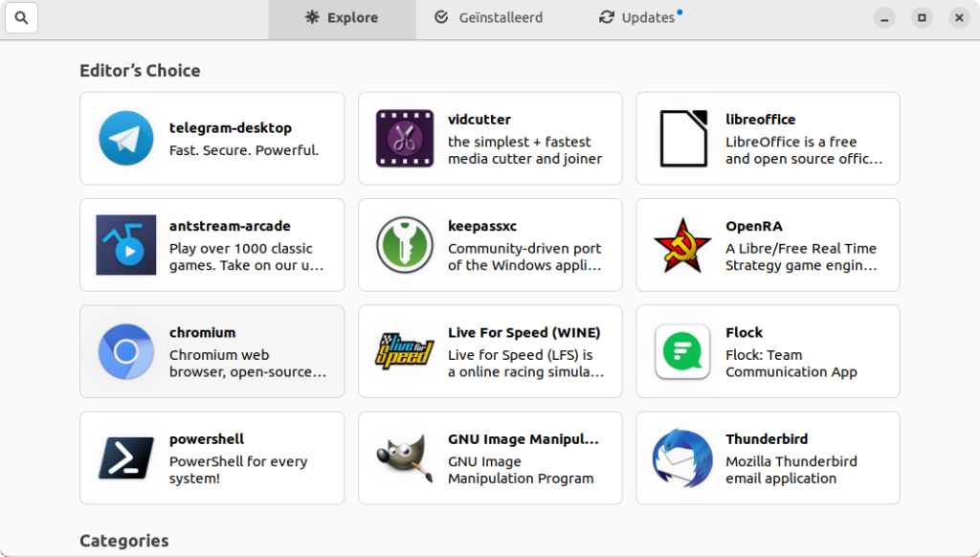This screenshot has height=557, width=980.
Task: Click the keepassxc green key icon
Action: coord(405,245)
